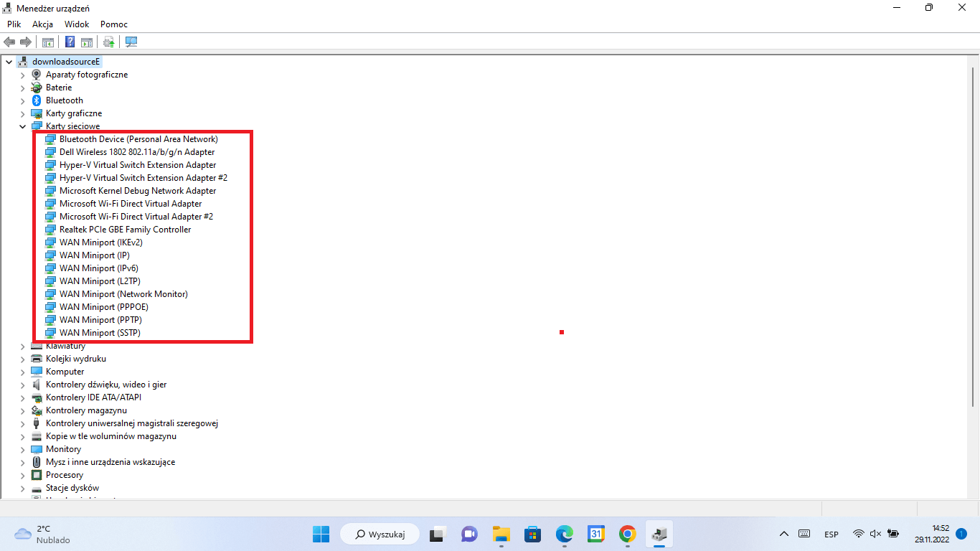Click the downloadsourceE computer icon
The image size is (980, 551).
[x=24, y=62]
